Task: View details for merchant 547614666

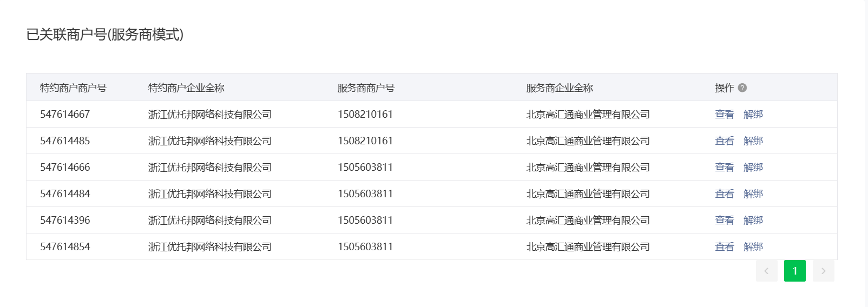Action: pyautogui.click(x=724, y=167)
